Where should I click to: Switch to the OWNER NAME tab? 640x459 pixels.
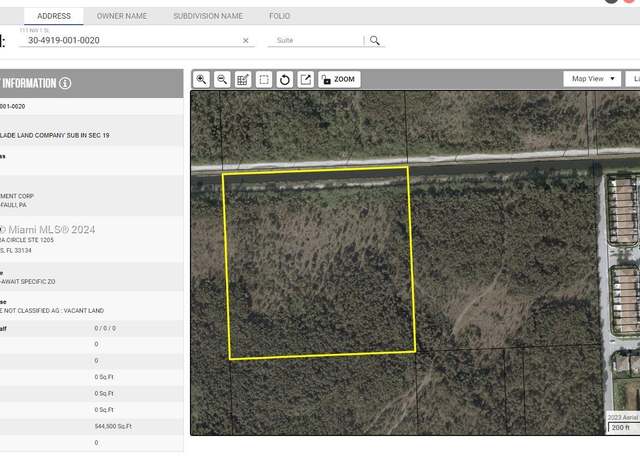point(122,16)
